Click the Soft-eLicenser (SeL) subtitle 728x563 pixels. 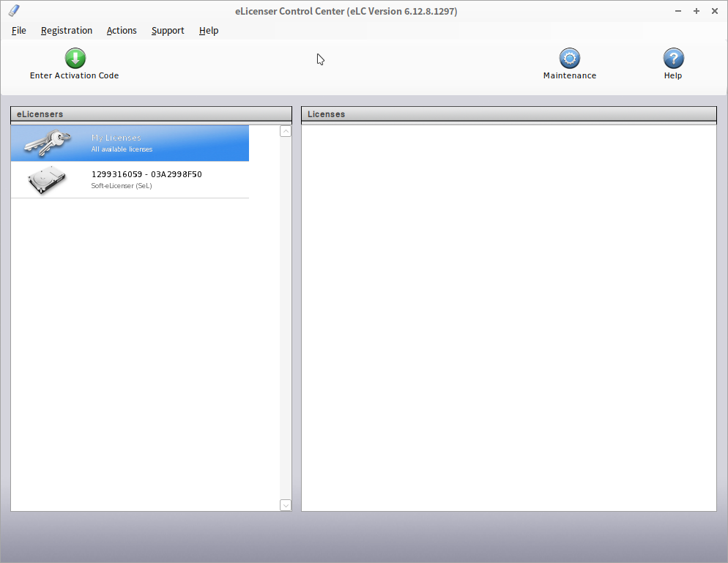(x=122, y=186)
